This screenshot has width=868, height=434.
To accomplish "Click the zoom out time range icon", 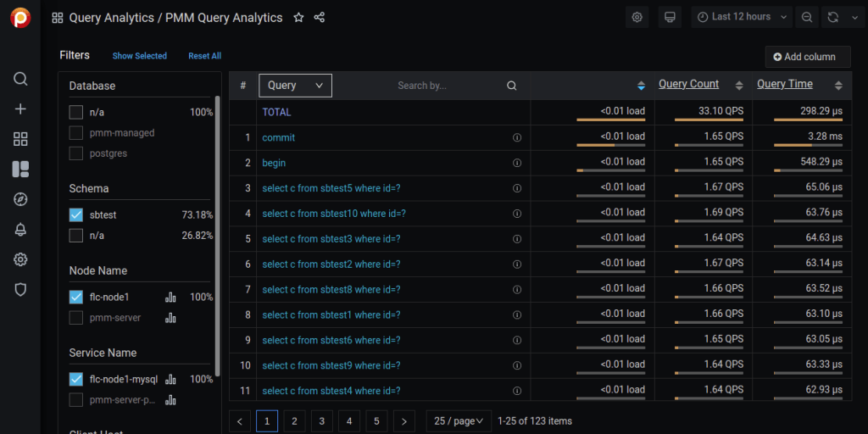I will 807,17.
